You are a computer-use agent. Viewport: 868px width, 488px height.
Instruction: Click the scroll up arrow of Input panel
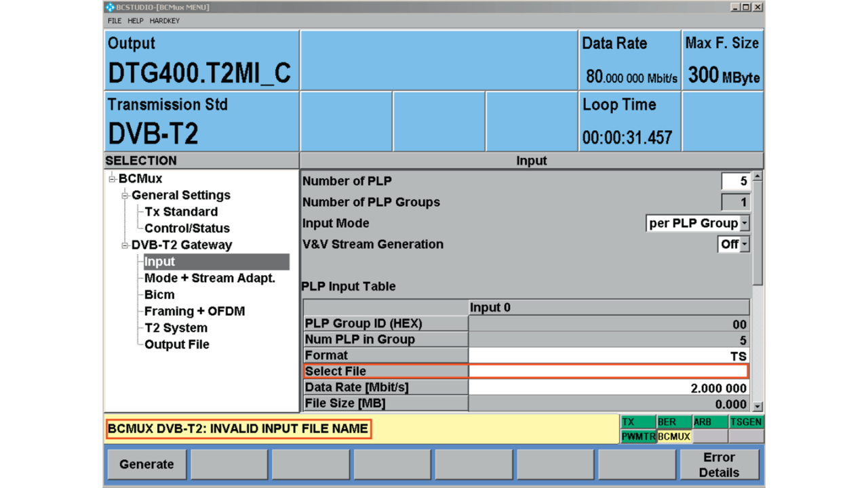pos(758,176)
